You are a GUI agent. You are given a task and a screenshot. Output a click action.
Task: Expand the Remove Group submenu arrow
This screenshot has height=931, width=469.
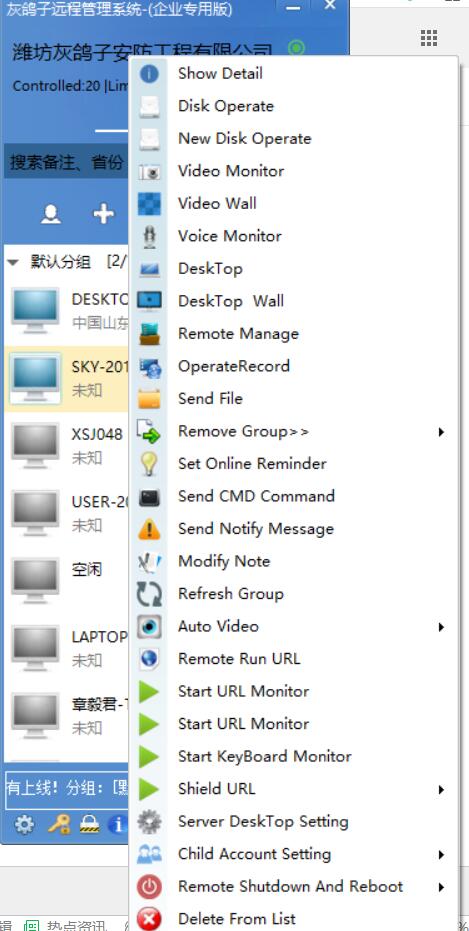pyautogui.click(x=441, y=432)
